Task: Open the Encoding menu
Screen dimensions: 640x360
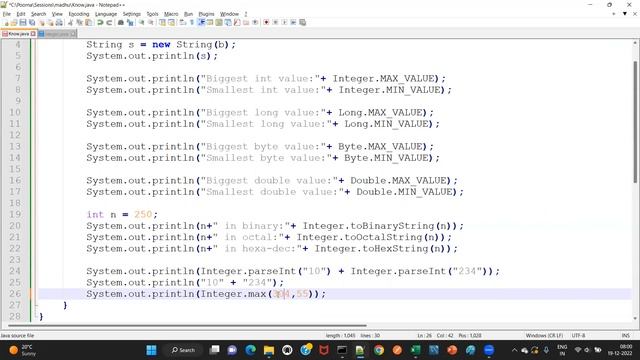Action: (79, 14)
